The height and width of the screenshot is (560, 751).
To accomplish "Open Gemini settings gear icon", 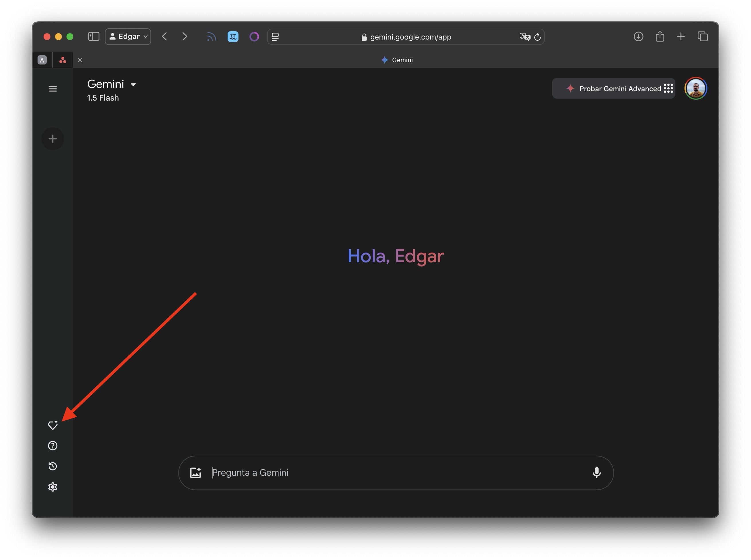I will pyautogui.click(x=52, y=487).
